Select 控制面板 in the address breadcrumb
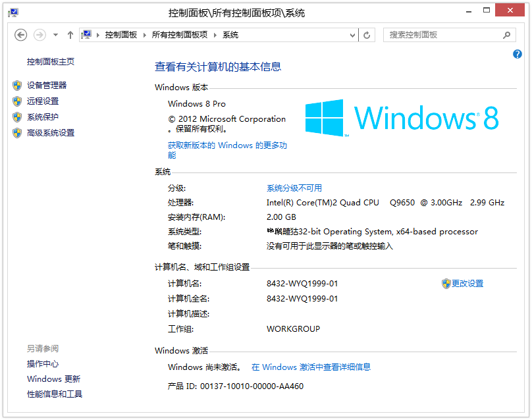 coord(120,35)
